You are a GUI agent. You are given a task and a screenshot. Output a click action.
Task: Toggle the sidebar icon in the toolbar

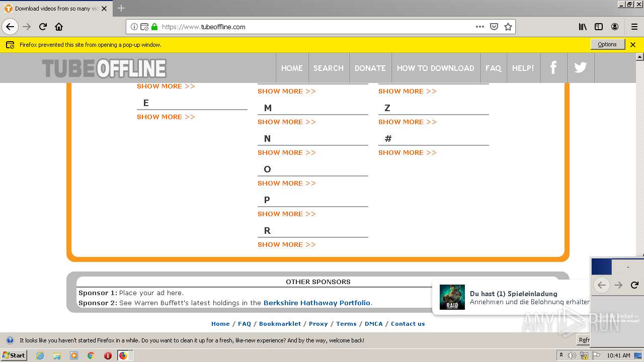click(x=599, y=27)
